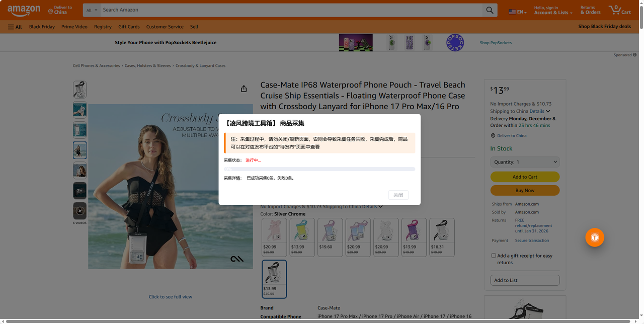This screenshot has width=644, height=324.
Task: Click the PopSockets round logo
Action: pyautogui.click(x=455, y=43)
